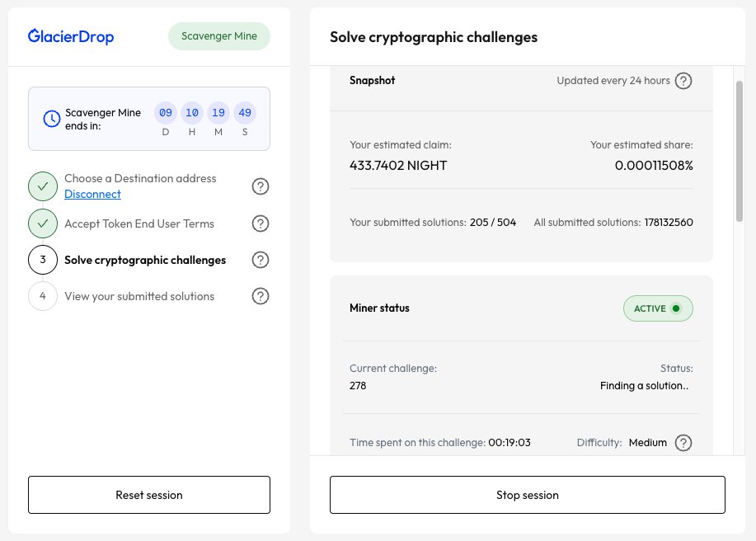756x541 pixels.
Task: Select Accept Token End User Terms step
Action: [139, 223]
